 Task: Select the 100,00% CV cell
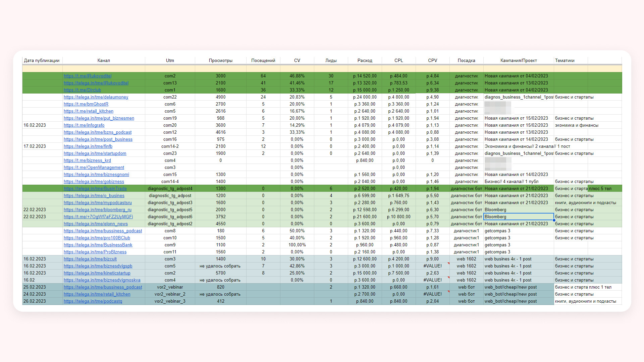click(x=297, y=245)
